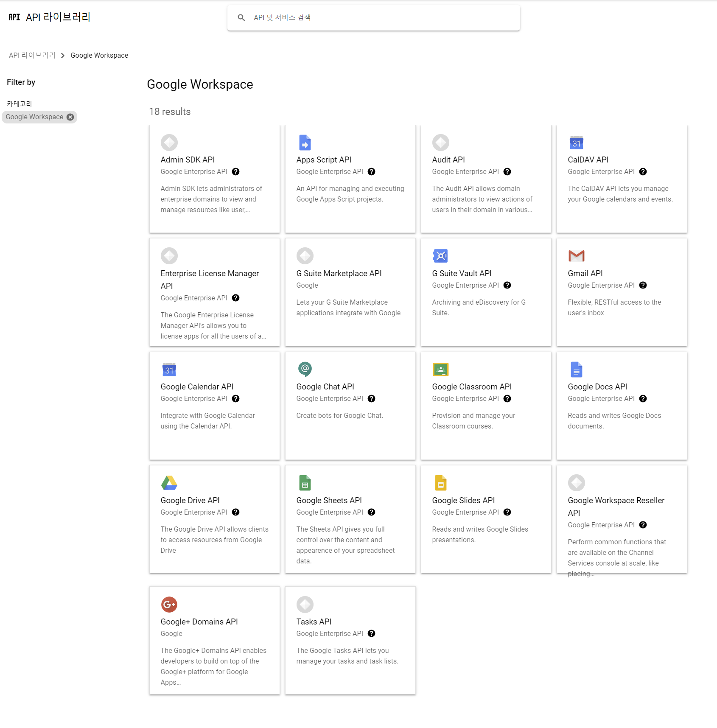
Task: Click the API logo in the header
Action: pyautogui.click(x=14, y=17)
